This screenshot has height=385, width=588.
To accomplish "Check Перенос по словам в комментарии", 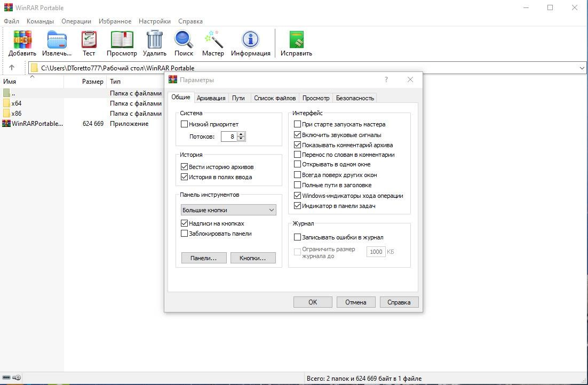I will click(297, 155).
